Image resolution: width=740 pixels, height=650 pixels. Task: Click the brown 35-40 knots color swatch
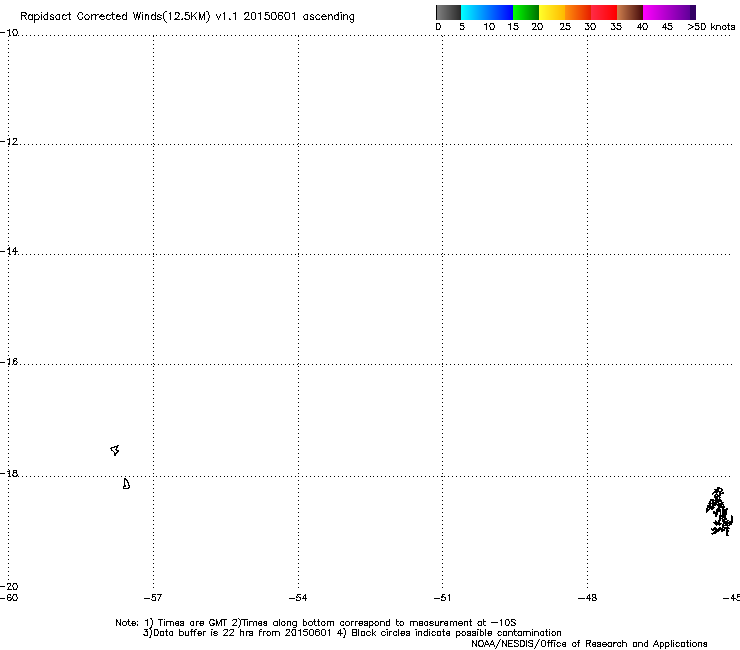(x=630, y=12)
